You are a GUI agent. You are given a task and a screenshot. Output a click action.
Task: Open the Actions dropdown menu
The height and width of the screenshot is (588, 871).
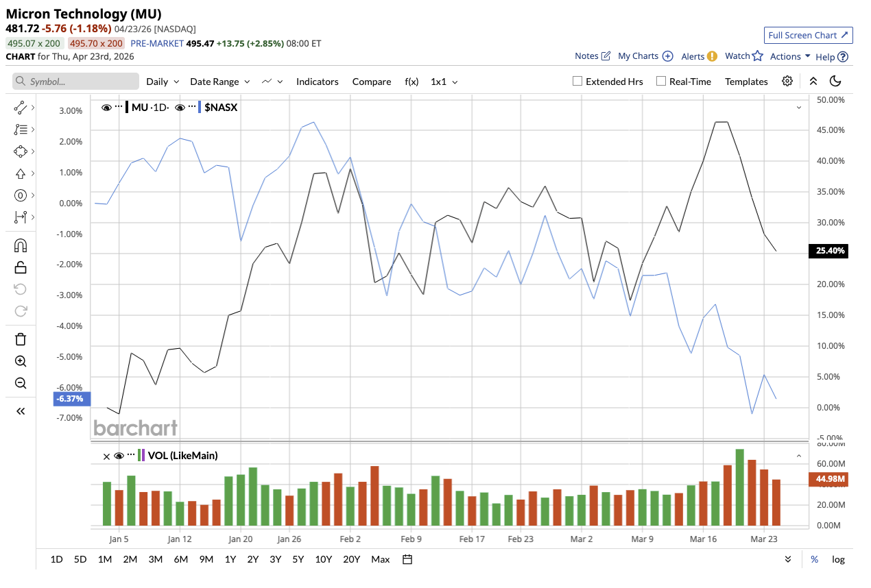pos(790,56)
